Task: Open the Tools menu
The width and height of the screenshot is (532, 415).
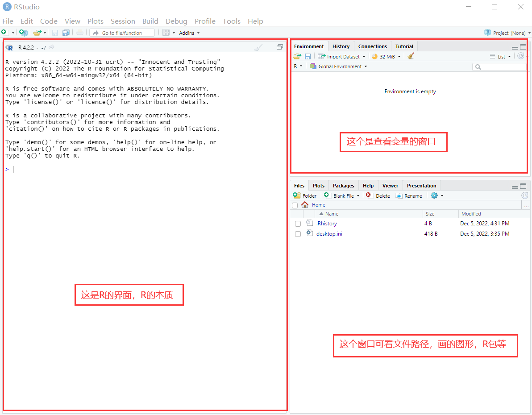Action: tap(231, 21)
